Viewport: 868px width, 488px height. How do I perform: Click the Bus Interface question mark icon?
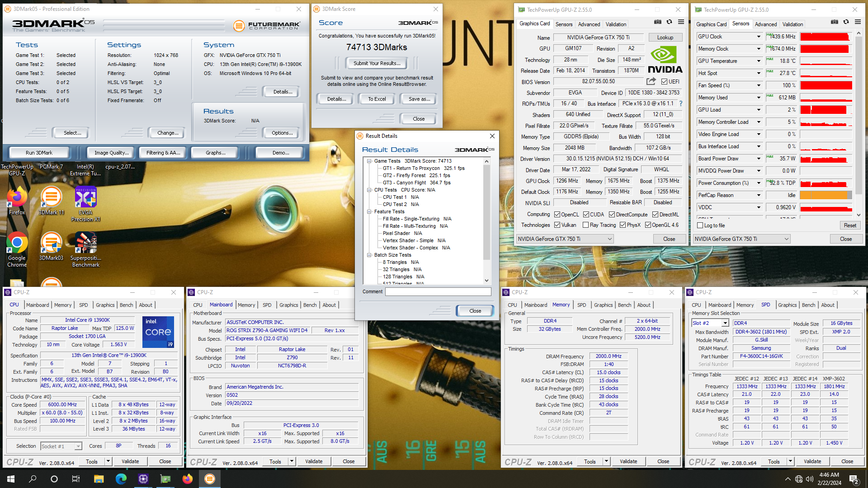pos(680,103)
